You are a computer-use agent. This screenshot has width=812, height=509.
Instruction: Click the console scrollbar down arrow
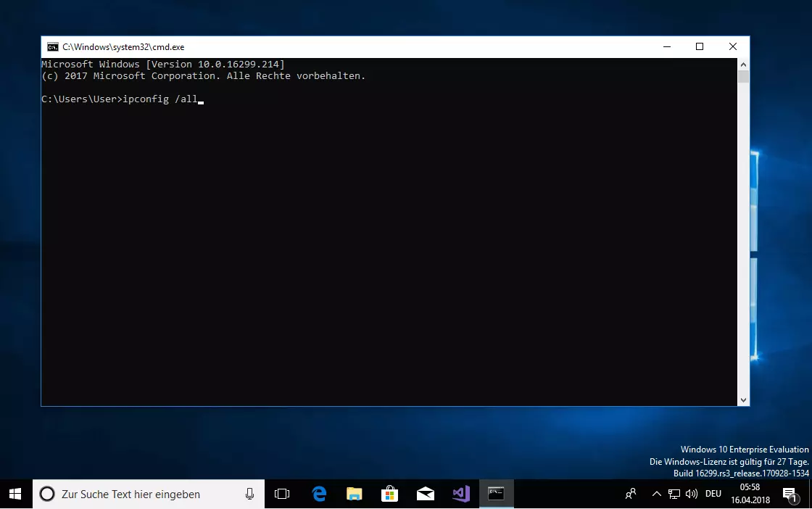[743, 400]
